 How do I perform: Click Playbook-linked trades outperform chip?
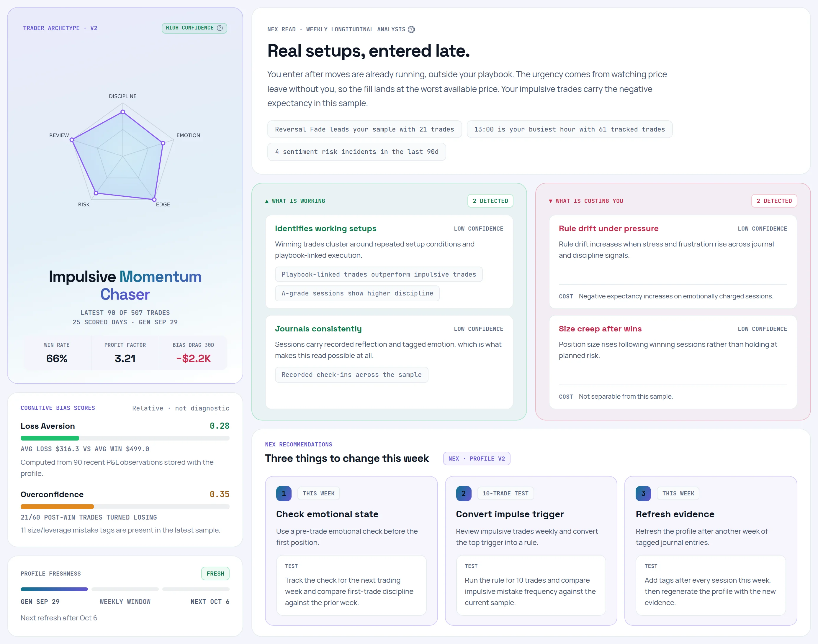379,275
